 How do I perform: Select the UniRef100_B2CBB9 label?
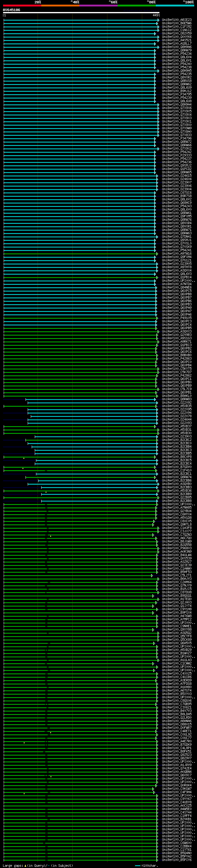(177, 494)
